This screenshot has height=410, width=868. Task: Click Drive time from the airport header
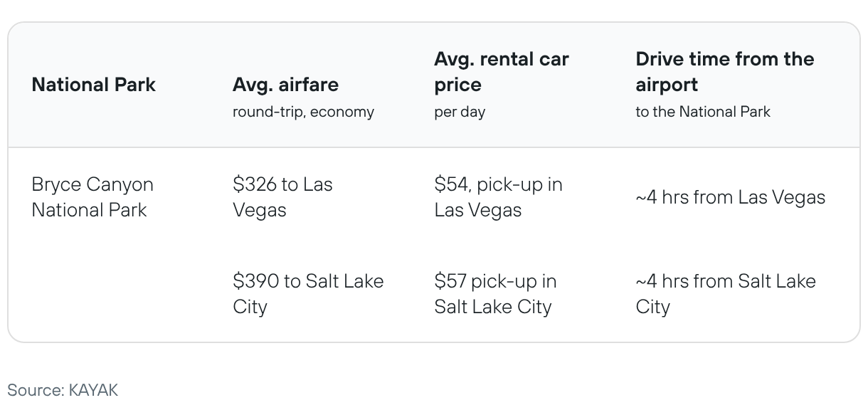(x=724, y=72)
